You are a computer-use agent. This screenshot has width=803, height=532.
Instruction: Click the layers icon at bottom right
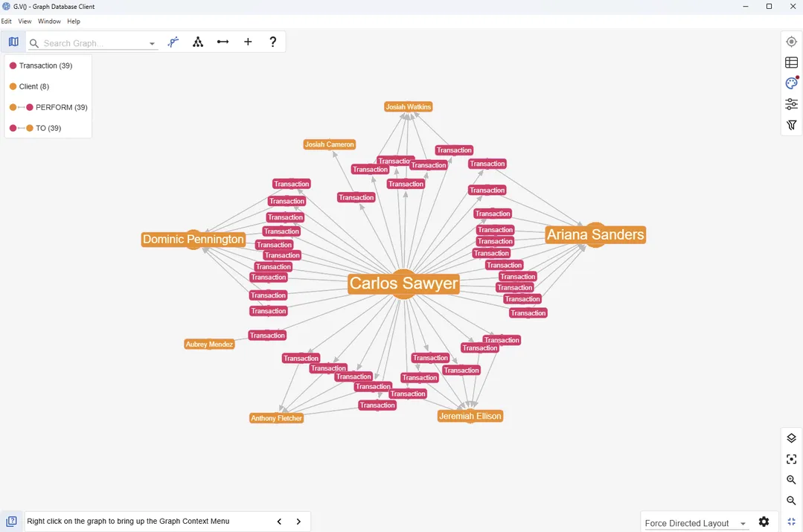(791, 438)
